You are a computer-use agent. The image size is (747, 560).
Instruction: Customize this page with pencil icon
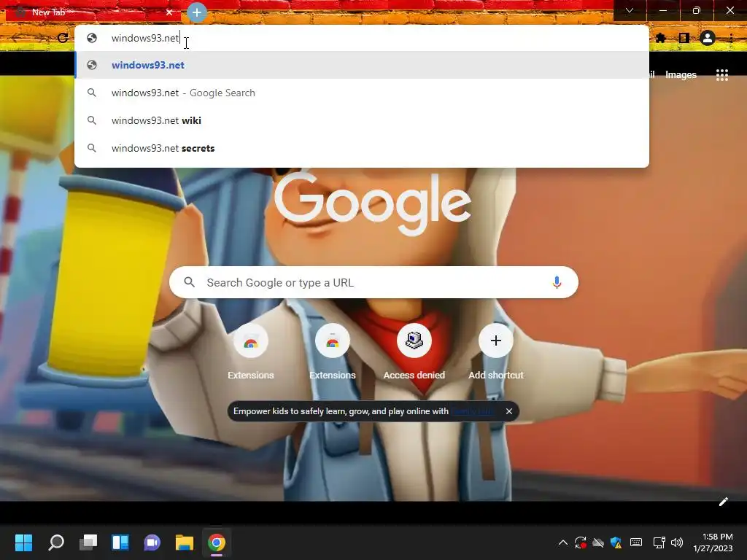click(723, 502)
